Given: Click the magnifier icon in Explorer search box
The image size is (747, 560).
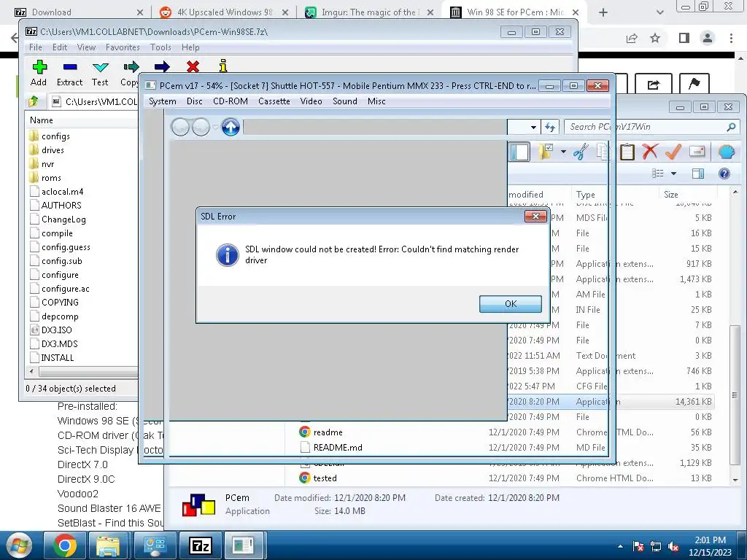Looking at the screenshot, I should 731,127.
